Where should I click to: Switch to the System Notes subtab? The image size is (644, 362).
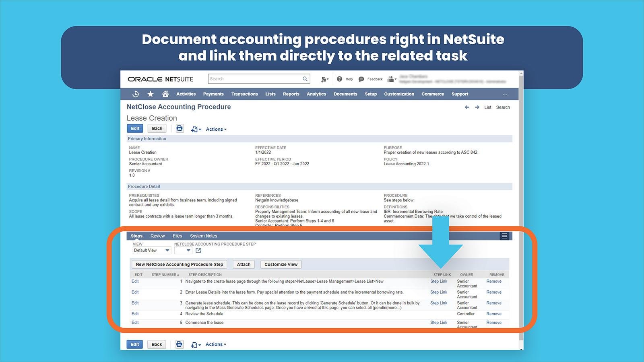(x=204, y=236)
